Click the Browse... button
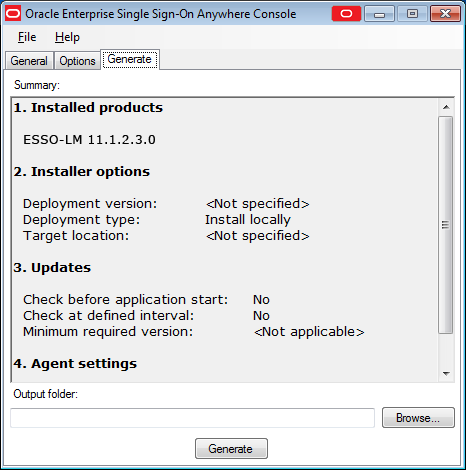 point(418,418)
